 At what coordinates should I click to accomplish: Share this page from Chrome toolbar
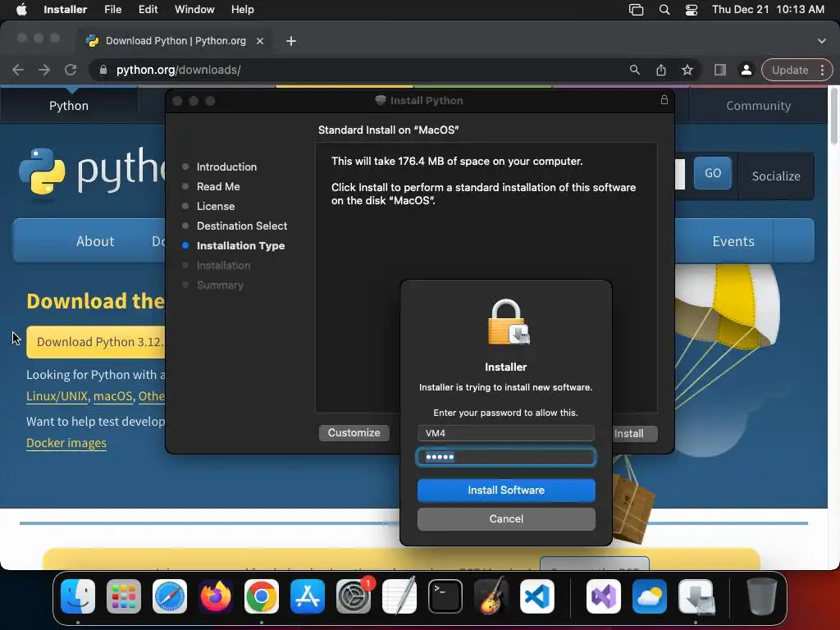point(661,70)
